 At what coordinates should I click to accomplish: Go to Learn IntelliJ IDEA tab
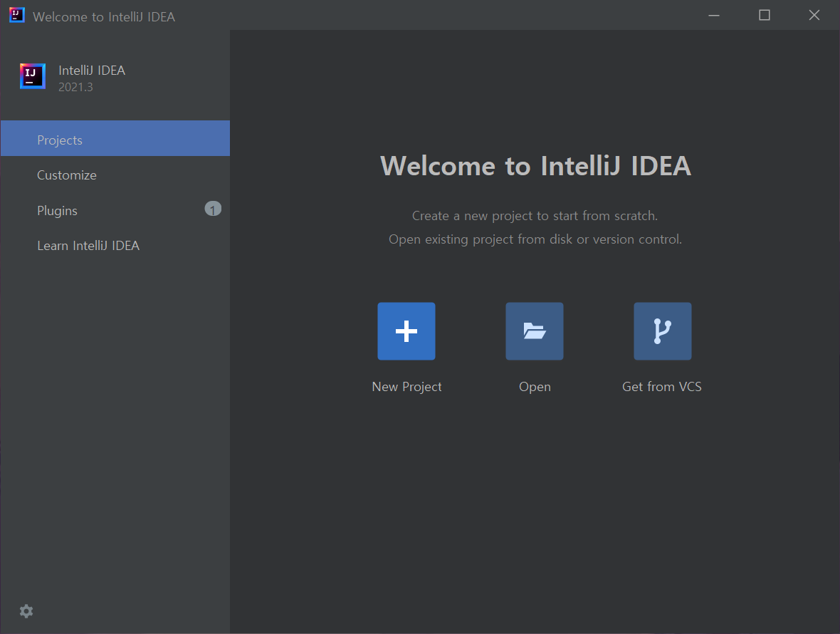pyautogui.click(x=115, y=246)
